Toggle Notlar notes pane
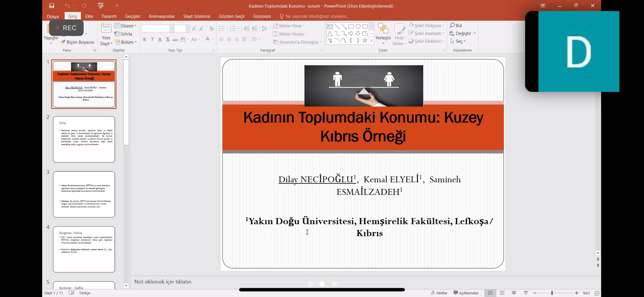The width and height of the screenshot is (644, 297). tap(439, 293)
